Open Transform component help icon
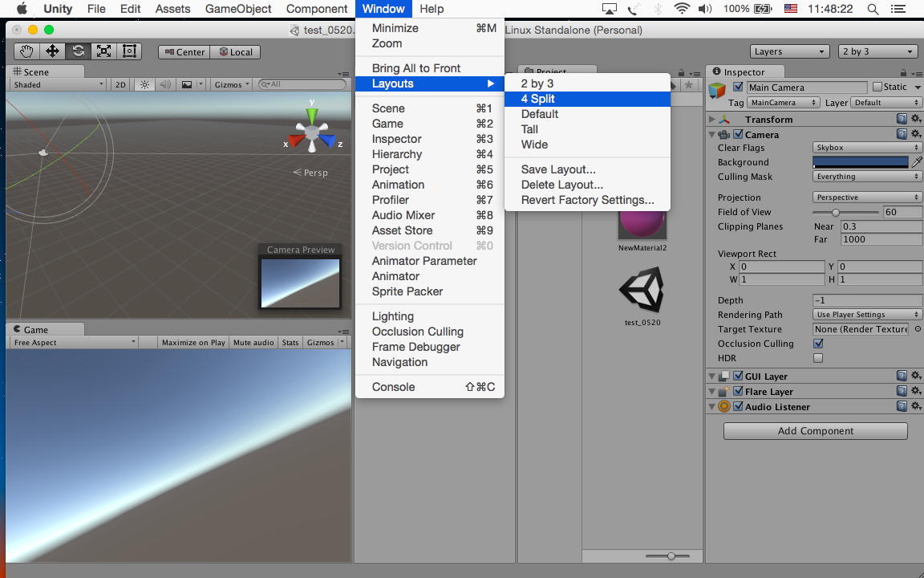This screenshot has height=578, width=924. click(x=901, y=119)
